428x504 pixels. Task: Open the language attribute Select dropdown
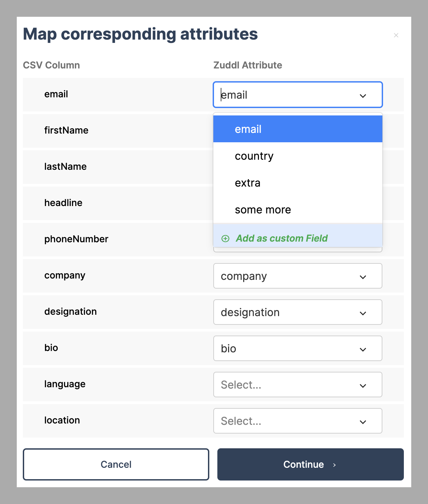[298, 385]
